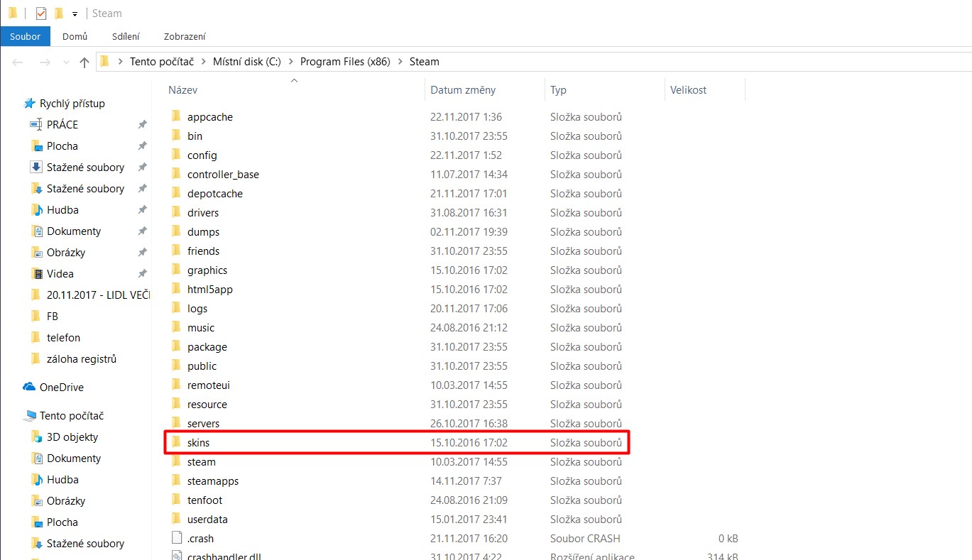Expand chevron after Program Files (x86) breadcrumb
The image size is (972, 560).
click(x=400, y=62)
